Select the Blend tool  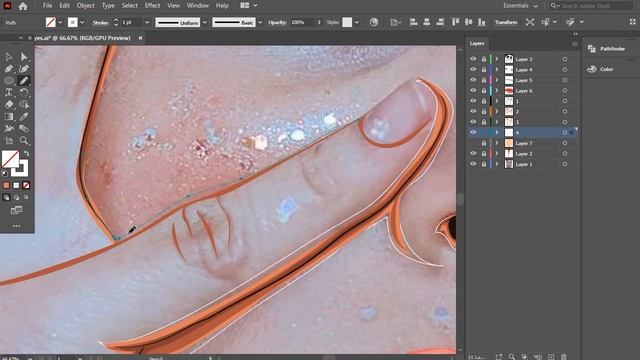point(24,129)
